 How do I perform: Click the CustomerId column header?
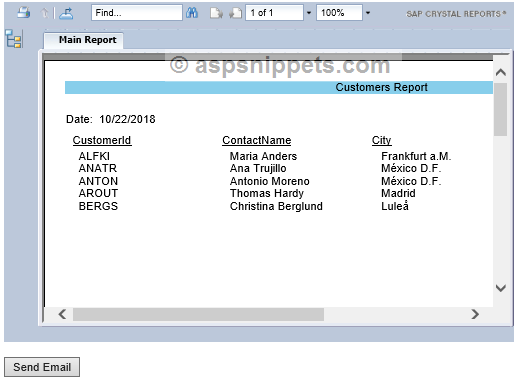102,140
